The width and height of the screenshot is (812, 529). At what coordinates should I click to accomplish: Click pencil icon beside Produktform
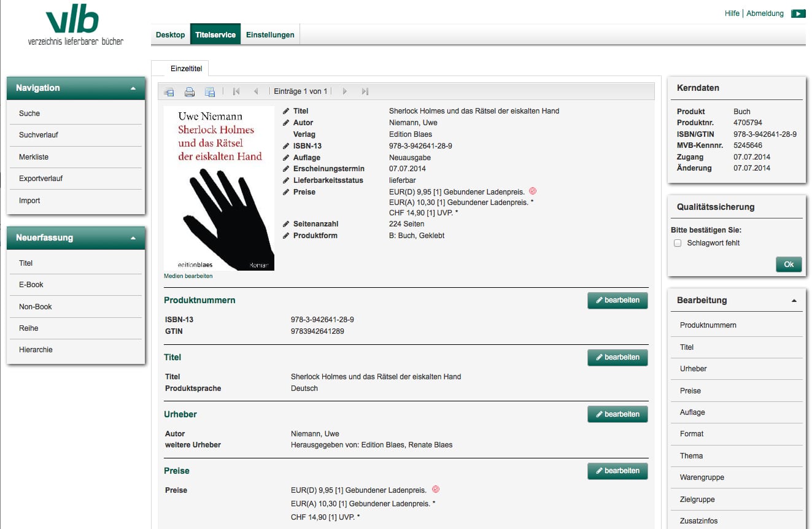click(286, 236)
